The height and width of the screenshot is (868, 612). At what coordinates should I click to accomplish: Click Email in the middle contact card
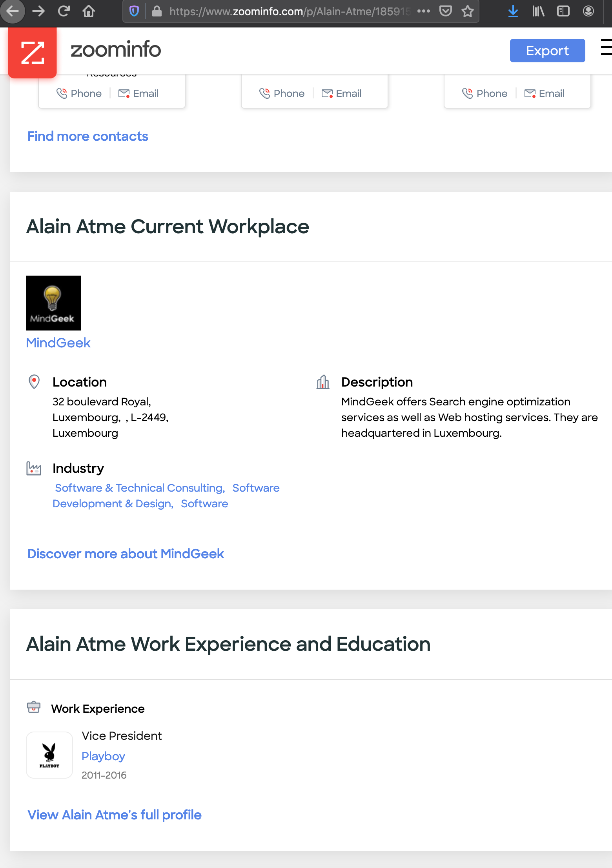tap(341, 93)
